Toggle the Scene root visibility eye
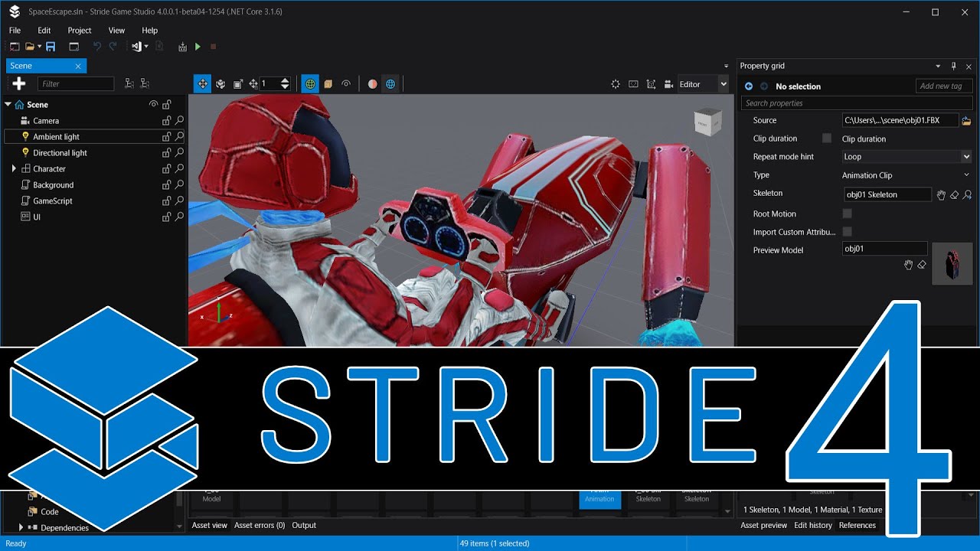This screenshot has width=980, height=551. pyautogui.click(x=153, y=105)
